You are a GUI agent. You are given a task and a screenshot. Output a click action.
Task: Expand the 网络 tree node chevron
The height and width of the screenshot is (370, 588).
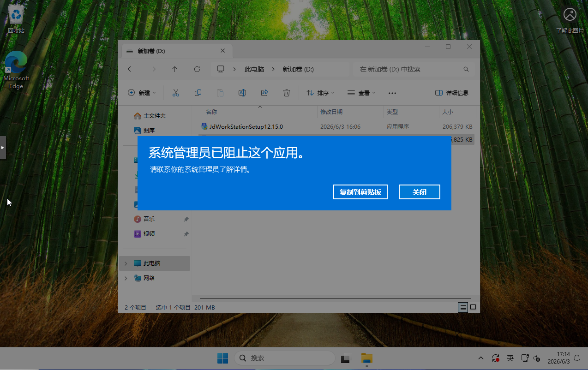[x=126, y=278]
